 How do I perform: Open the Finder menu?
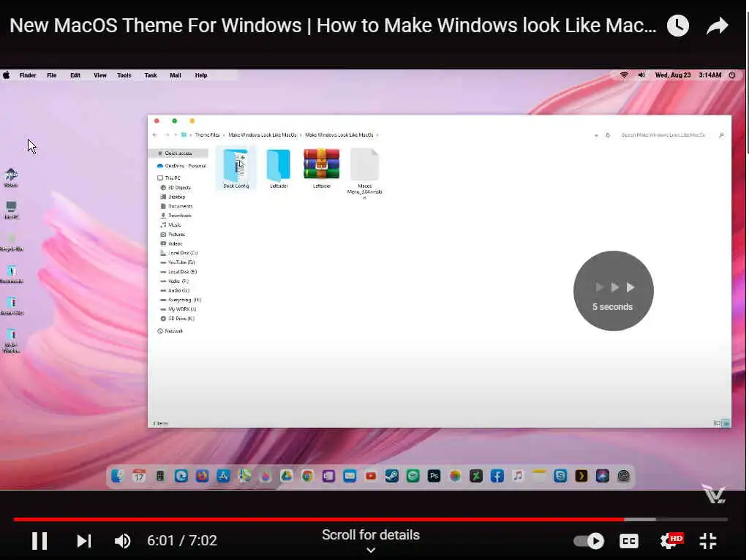[x=28, y=75]
